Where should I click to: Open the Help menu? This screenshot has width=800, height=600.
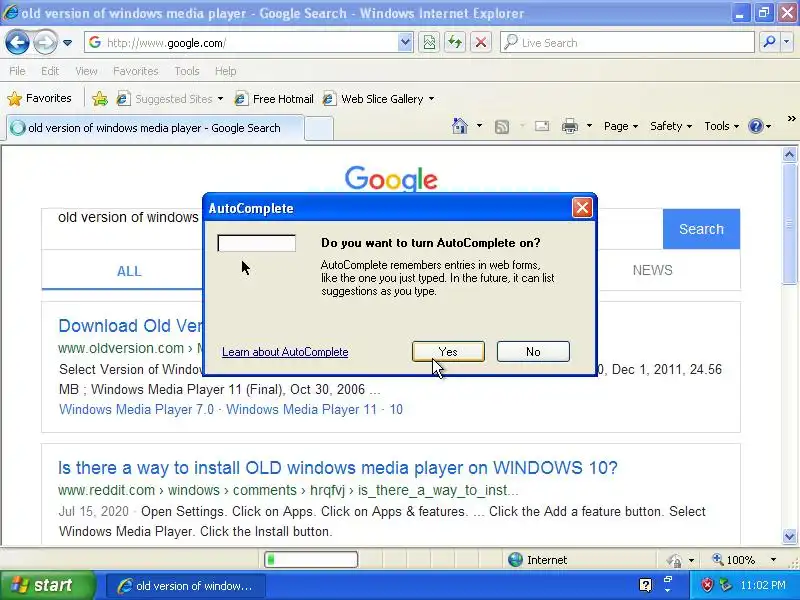[x=226, y=71]
